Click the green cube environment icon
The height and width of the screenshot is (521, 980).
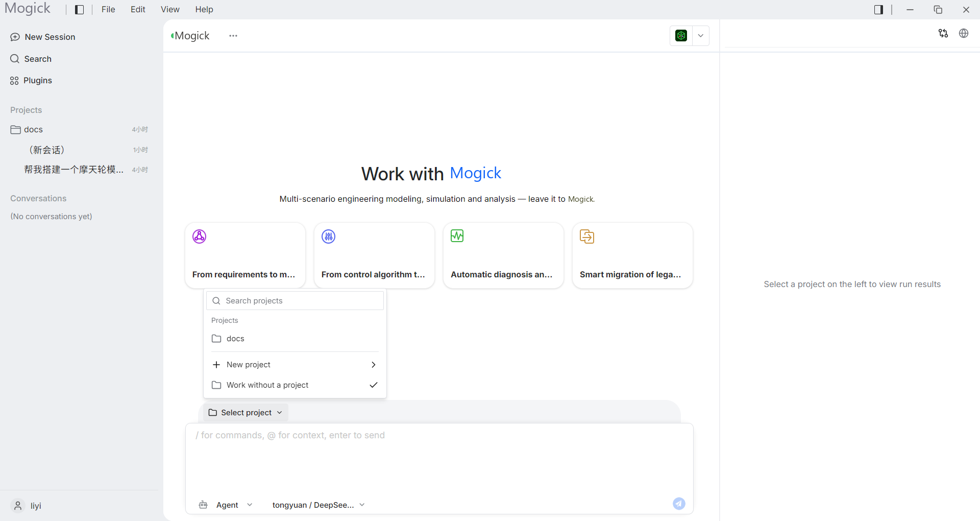681,36
